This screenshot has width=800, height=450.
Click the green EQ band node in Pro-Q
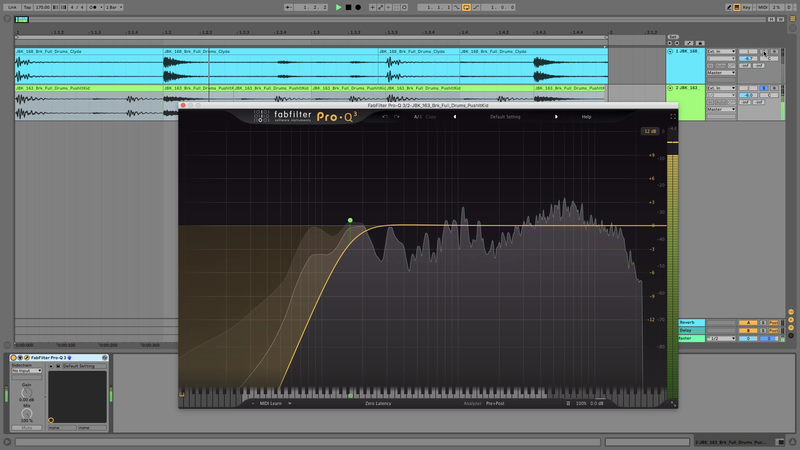350,220
